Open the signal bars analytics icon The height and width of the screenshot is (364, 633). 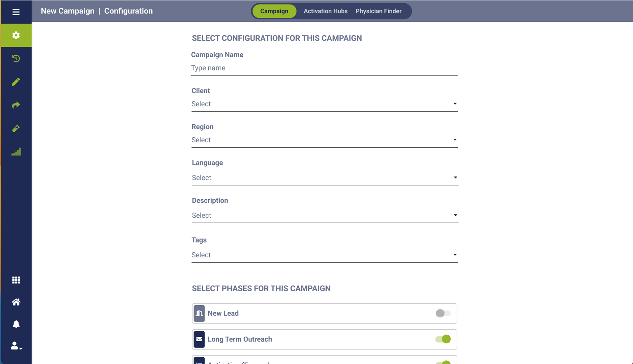pyautogui.click(x=16, y=152)
